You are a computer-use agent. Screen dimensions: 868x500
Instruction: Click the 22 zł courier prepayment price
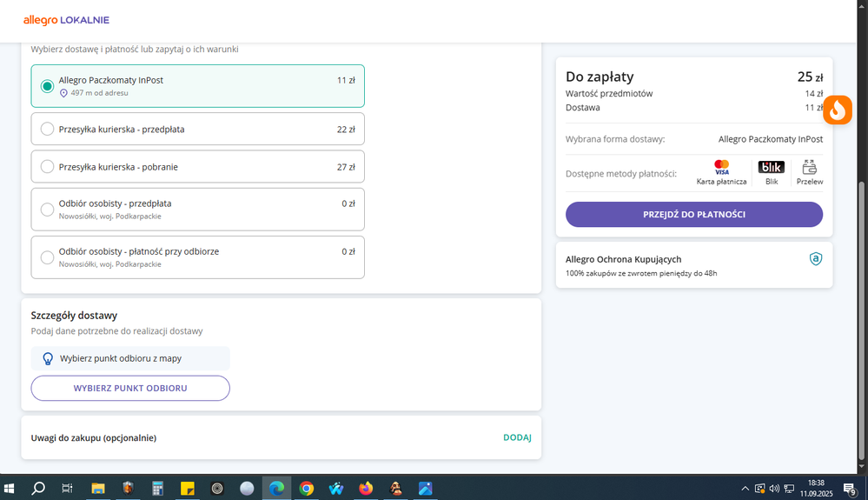pyautogui.click(x=346, y=129)
